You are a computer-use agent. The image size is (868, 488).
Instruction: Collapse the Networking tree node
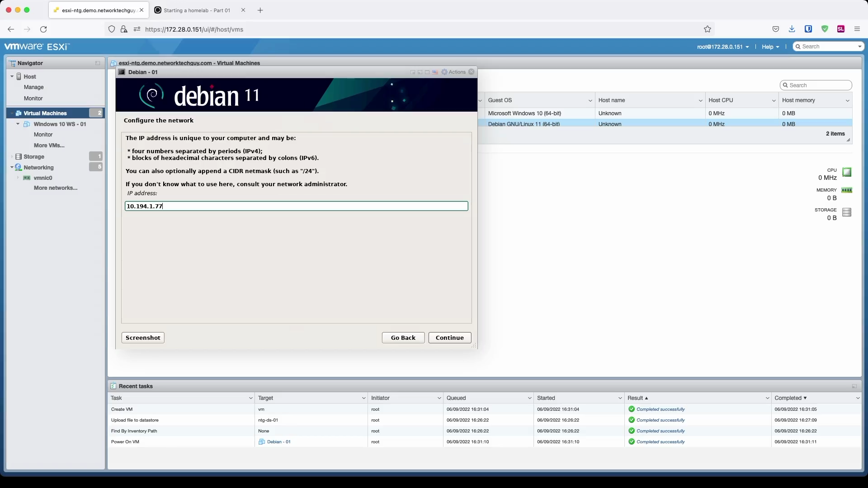(x=12, y=168)
